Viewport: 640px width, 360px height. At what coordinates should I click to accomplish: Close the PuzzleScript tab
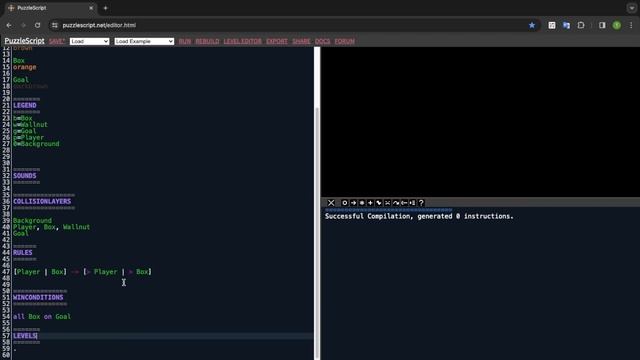[x=91, y=8]
